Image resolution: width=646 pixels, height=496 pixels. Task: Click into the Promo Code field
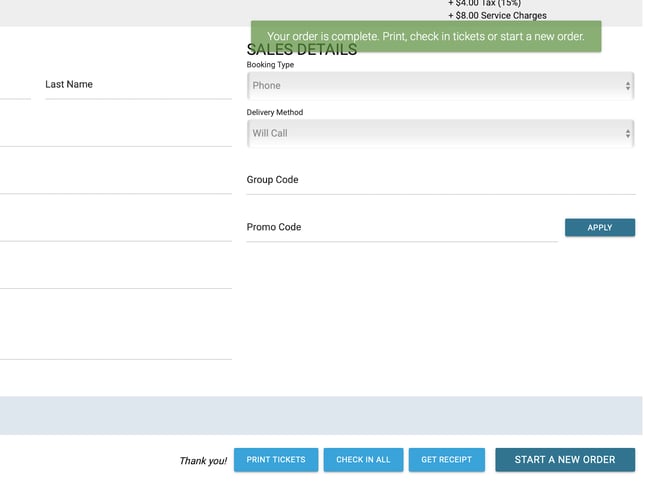(x=400, y=228)
